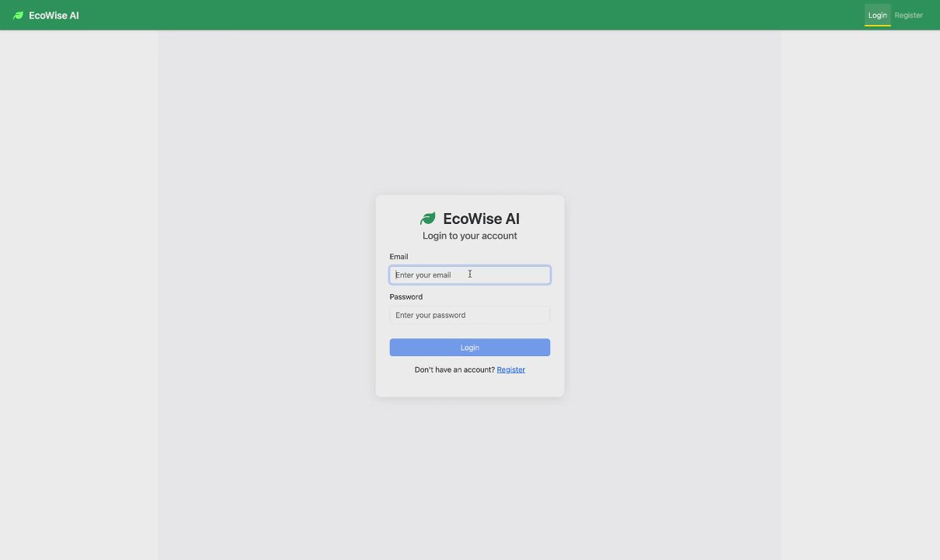Focus the Password input field
Image resolution: width=940 pixels, height=560 pixels.
click(x=470, y=315)
